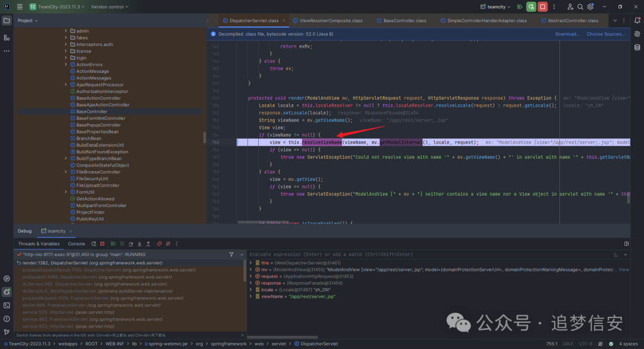Viewport: 644px width, 349px height.
Task: Open the TeamCity-2023.11.3 project dropdown
Action: tap(57, 7)
